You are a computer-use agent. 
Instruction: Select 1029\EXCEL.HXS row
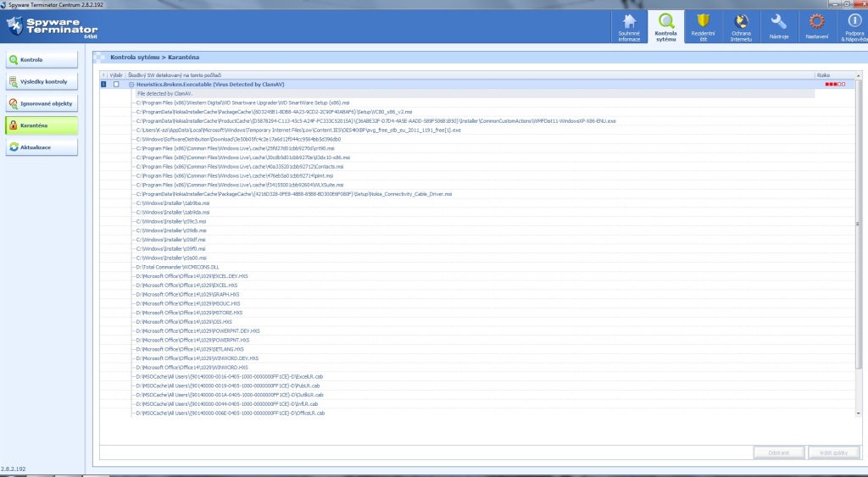tap(186, 286)
